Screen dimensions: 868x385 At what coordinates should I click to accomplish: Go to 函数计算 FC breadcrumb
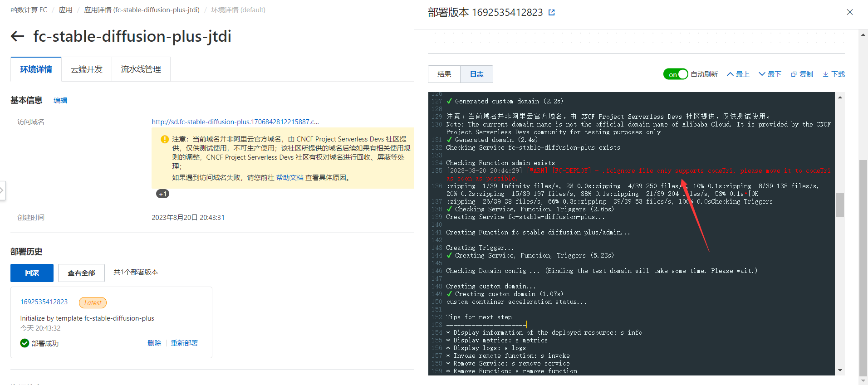[29, 10]
